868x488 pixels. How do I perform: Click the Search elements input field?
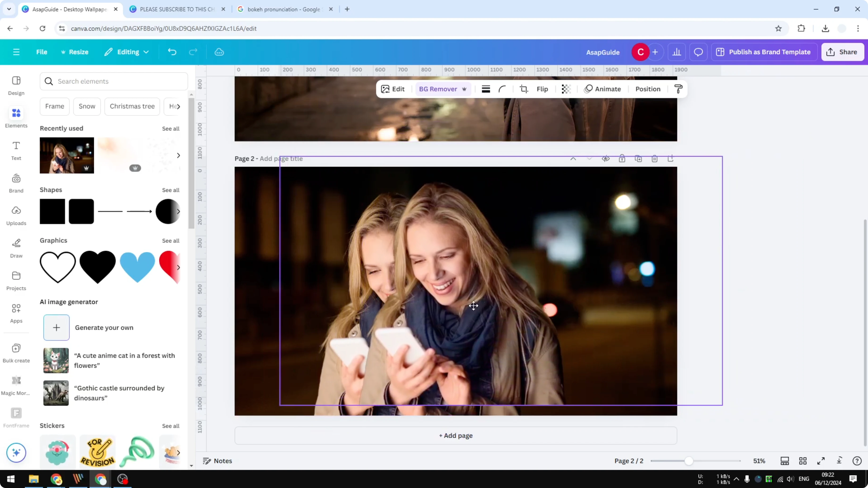(x=114, y=81)
